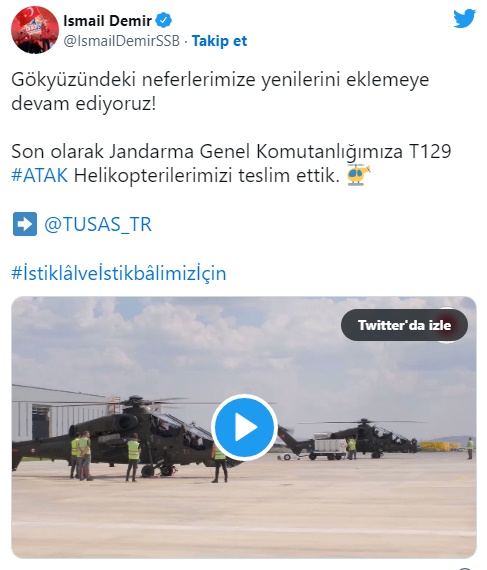
Task: Open the #ATAK hashtag
Action: [40, 176]
